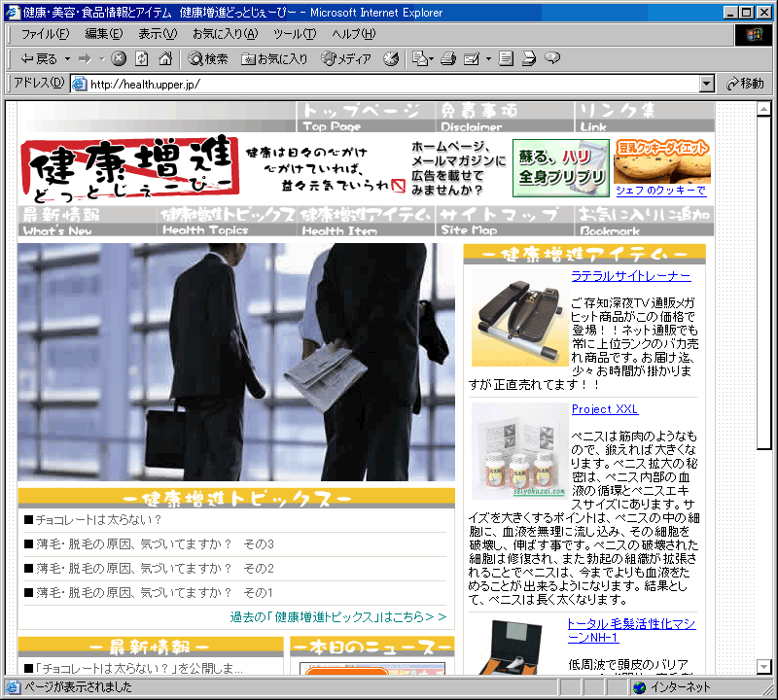This screenshot has width=778, height=700.
Task: Click the Stop loading toolbar icon
Action: 118,59
